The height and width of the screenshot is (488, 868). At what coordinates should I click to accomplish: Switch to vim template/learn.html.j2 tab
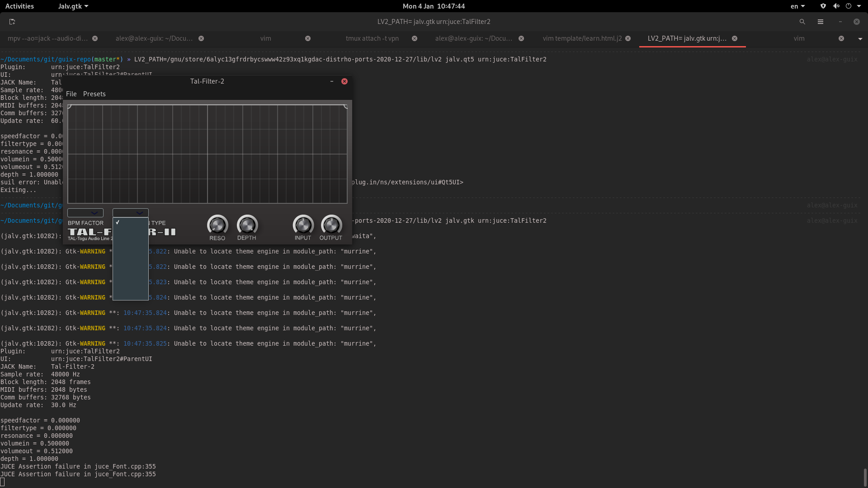582,38
